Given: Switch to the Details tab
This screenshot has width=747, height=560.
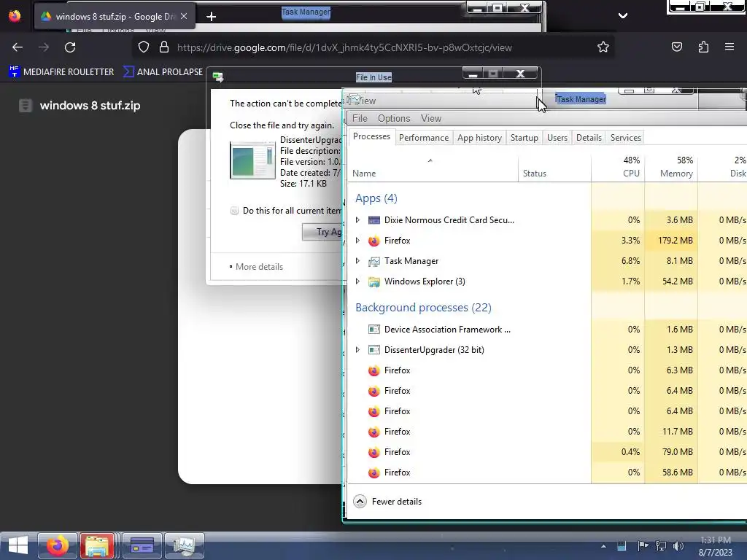Looking at the screenshot, I should click(x=589, y=138).
